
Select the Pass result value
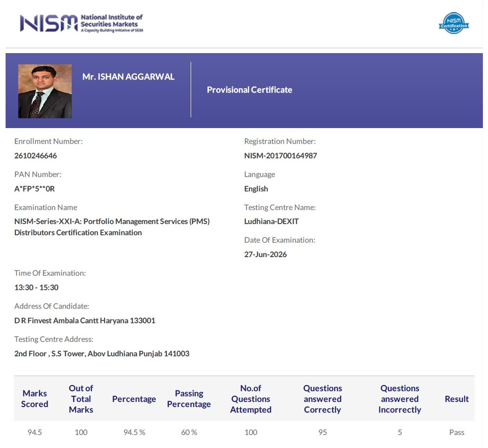457,432
